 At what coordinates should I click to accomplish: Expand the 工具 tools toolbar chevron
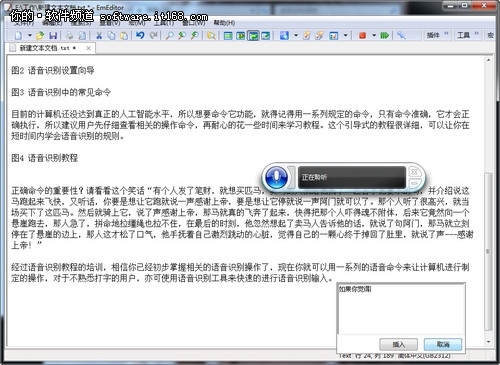coord(476,34)
